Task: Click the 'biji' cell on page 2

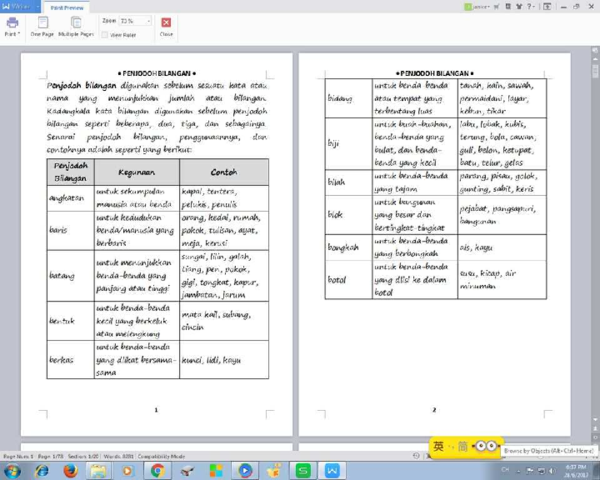Action: [x=348, y=144]
